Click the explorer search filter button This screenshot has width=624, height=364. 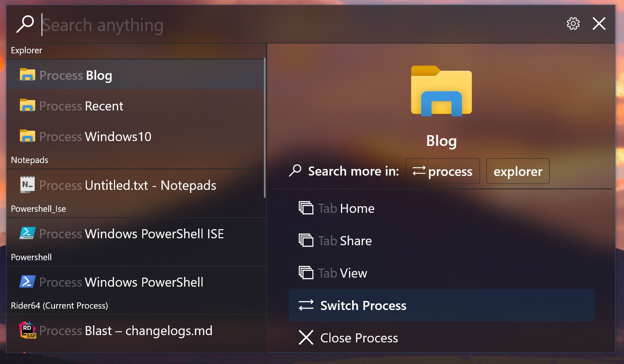point(518,171)
